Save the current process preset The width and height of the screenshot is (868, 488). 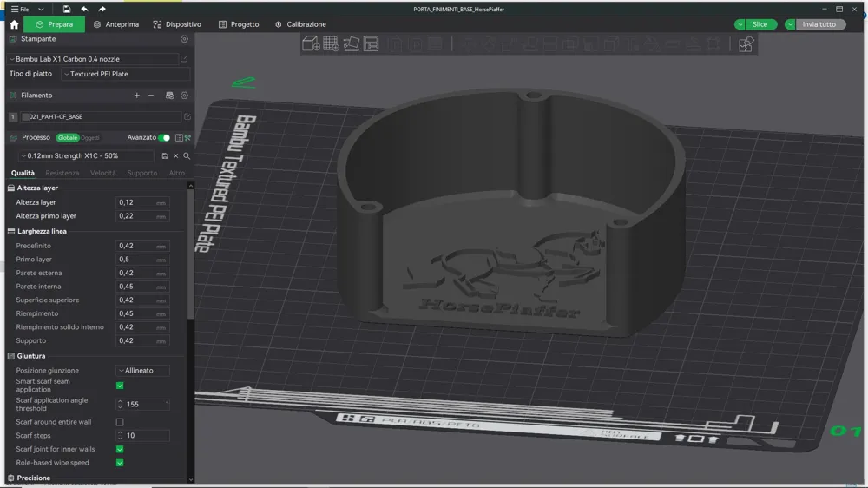coord(164,156)
